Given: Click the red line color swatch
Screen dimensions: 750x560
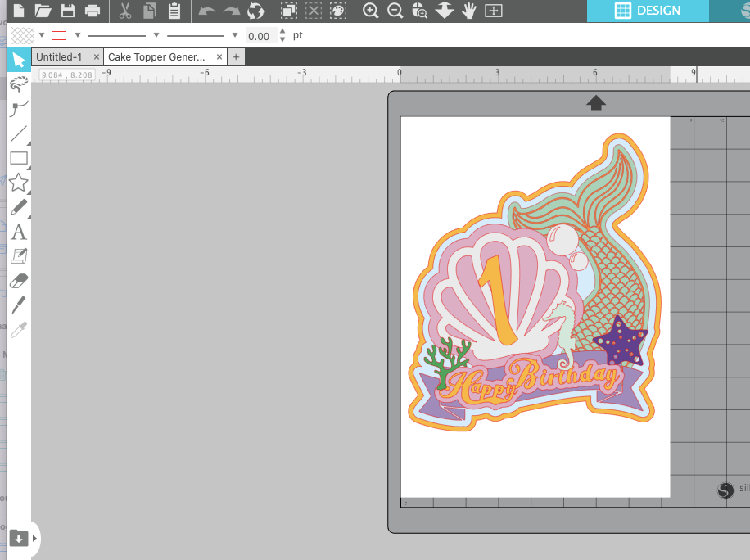Looking at the screenshot, I should click(59, 35).
